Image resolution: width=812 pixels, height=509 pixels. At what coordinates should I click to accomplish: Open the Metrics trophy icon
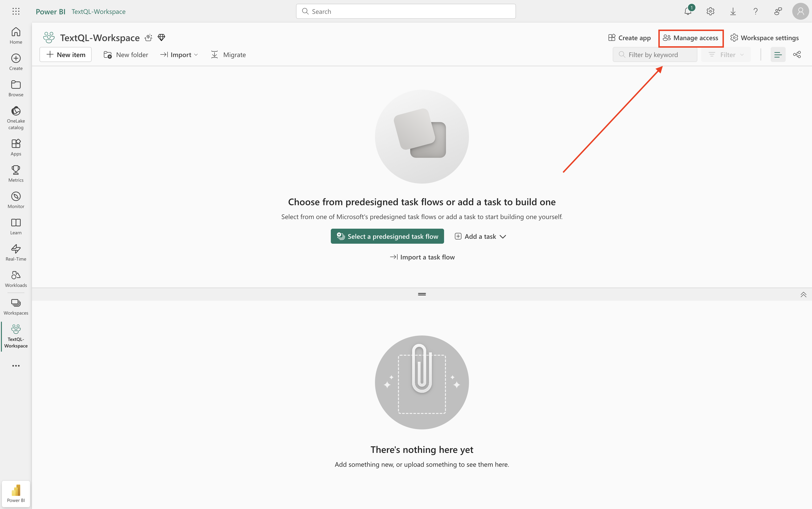(x=16, y=173)
